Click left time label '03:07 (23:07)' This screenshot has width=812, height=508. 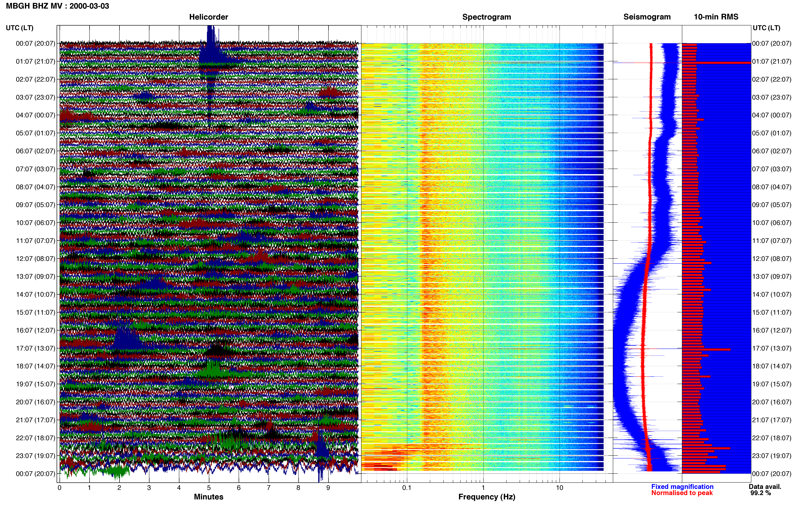pyautogui.click(x=36, y=97)
